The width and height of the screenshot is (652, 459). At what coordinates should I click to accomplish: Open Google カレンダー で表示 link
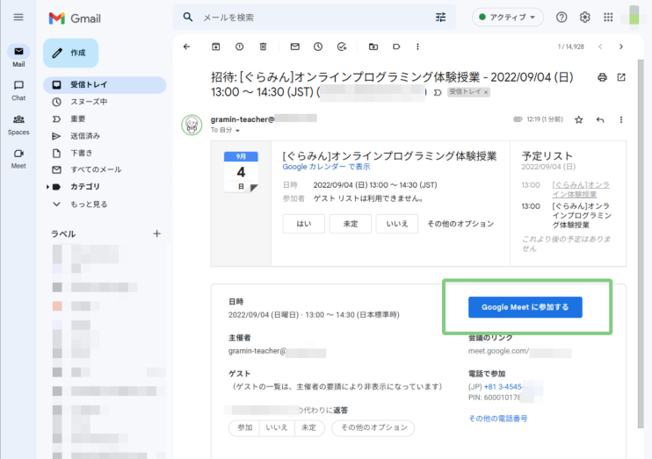pos(326,167)
